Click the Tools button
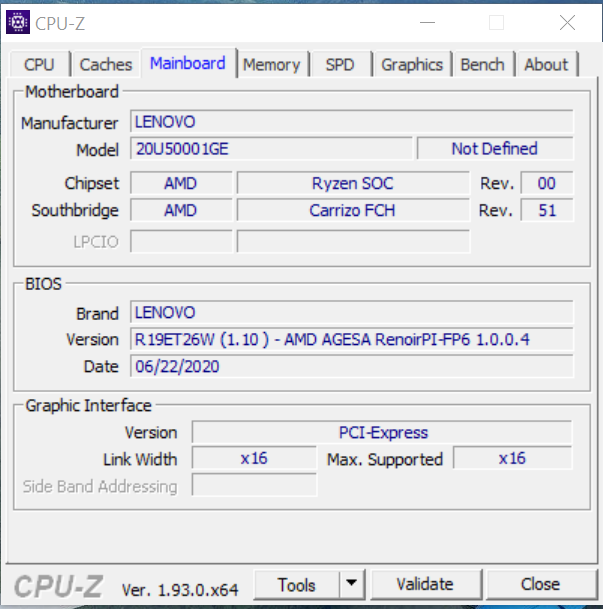This screenshot has width=603, height=609. coord(297,585)
